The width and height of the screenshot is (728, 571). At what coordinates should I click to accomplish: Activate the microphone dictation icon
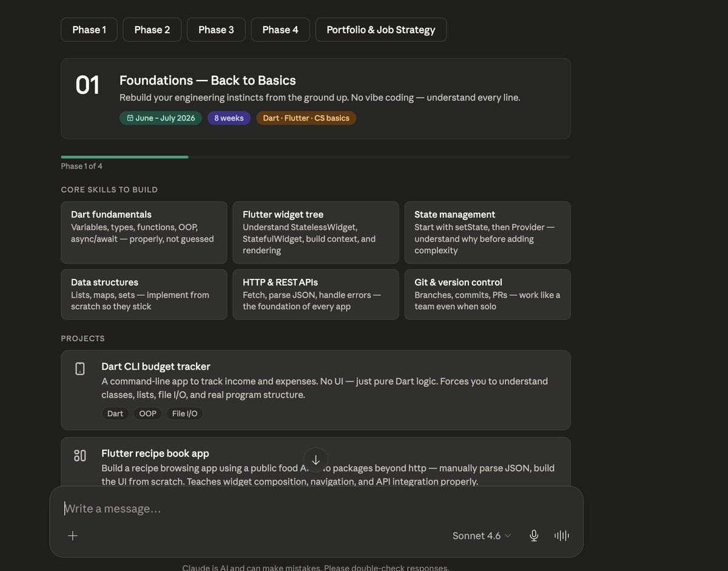(x=534, y=536)
